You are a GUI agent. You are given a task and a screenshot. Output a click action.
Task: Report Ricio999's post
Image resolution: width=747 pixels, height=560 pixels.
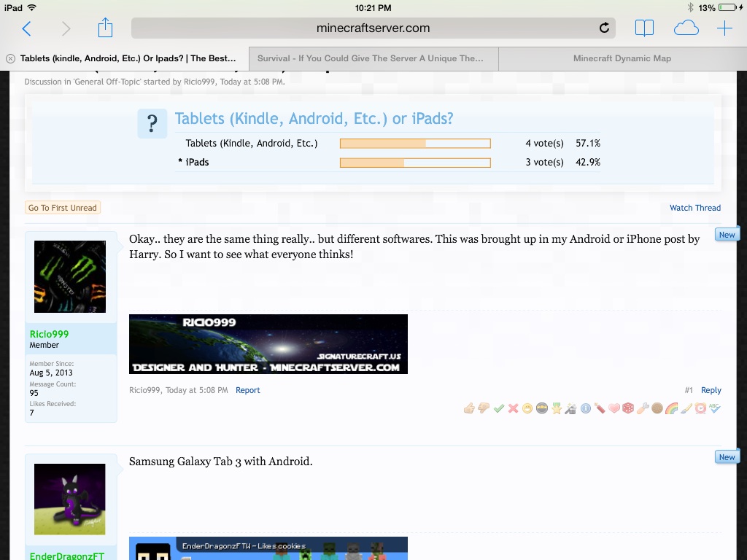coord(248,390)
